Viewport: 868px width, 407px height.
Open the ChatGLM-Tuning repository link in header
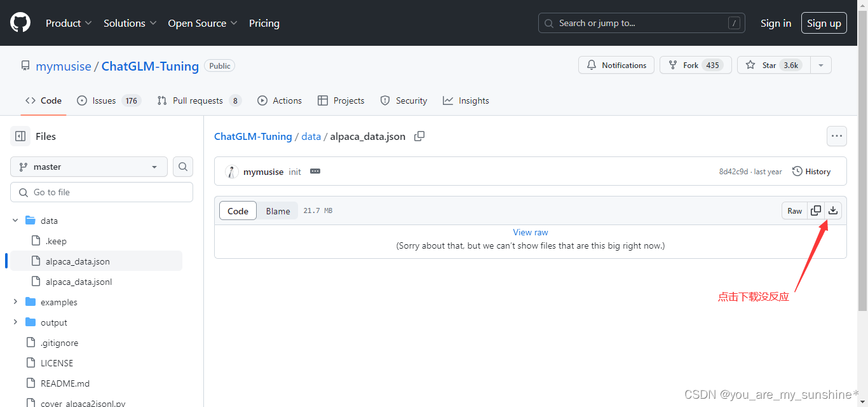tap(150, 66)
